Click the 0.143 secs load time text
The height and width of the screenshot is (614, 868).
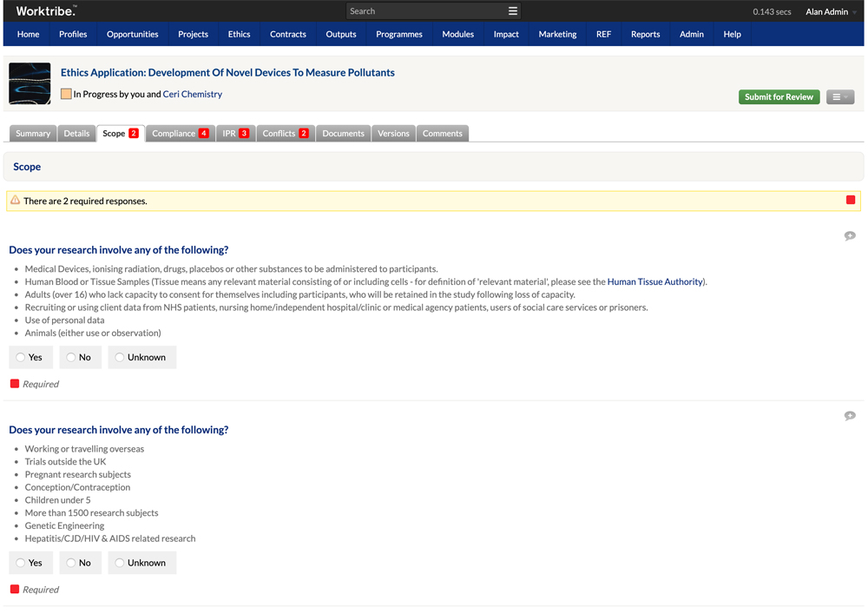(x=772, y=11)
